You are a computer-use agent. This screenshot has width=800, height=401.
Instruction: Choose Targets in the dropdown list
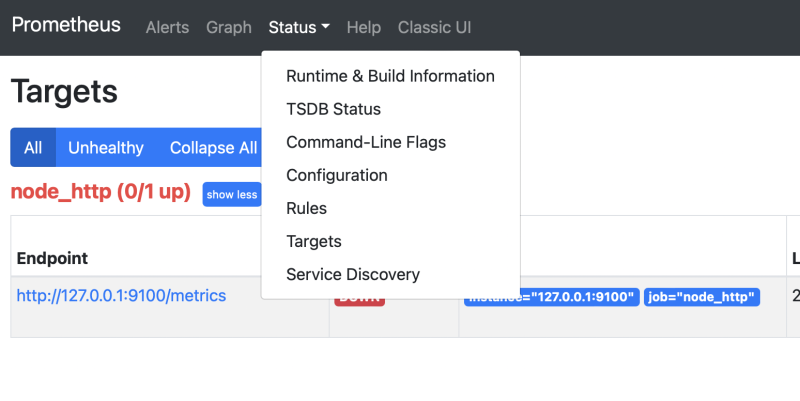click(x=390, y=241)
